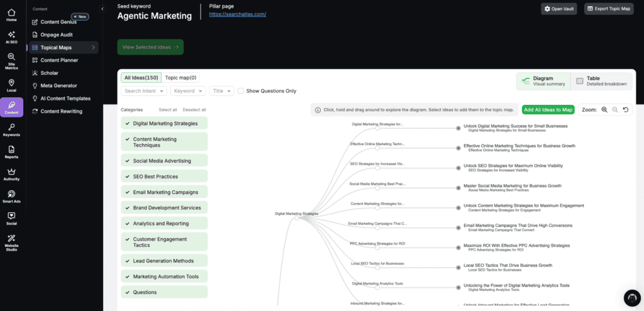Reset the diagram zoom
The height and width of the screenshot is (311, 644).
click(x=626, y=109)
